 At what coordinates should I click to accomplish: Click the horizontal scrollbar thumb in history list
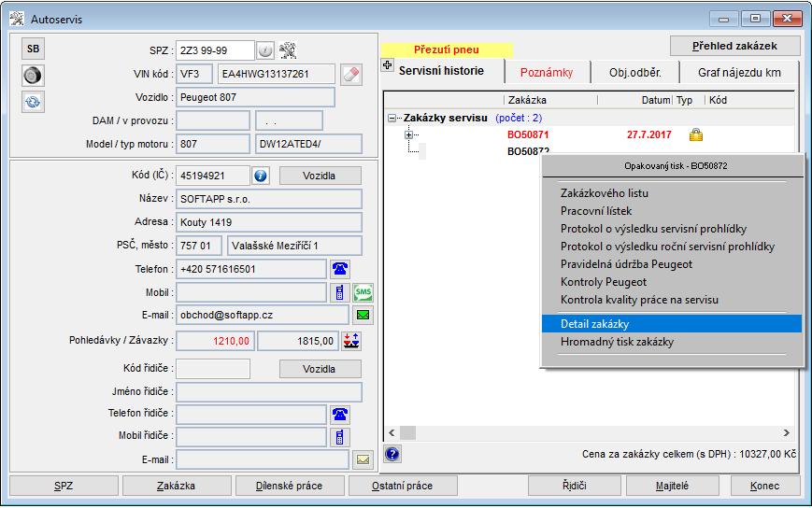tap(407, 432)
